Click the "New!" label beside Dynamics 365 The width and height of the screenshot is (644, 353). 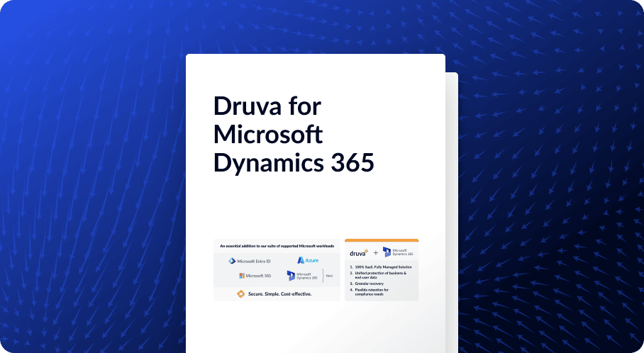tap(328, 276)
